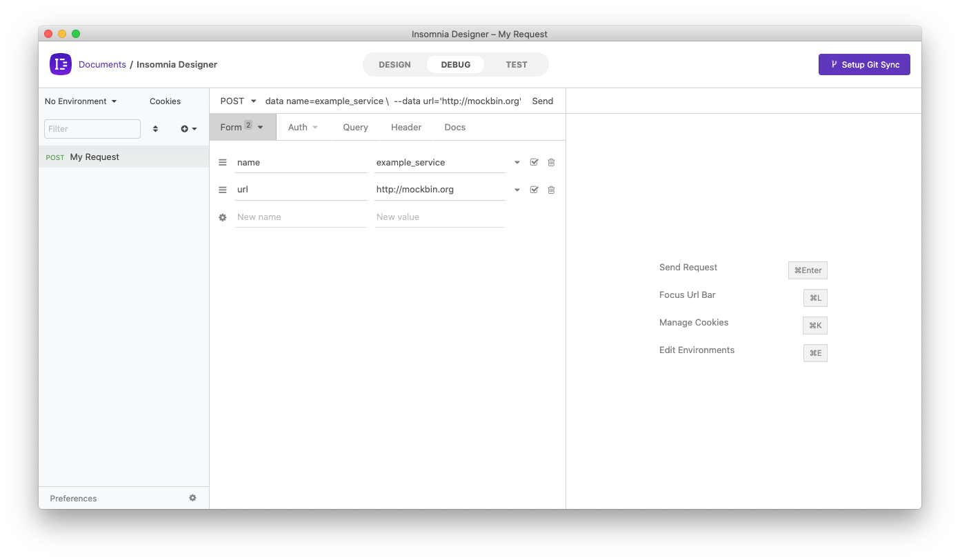This screenshot has width=960, height=560.
Task: Click the drag handle for the url row
Action: [223, 190]
